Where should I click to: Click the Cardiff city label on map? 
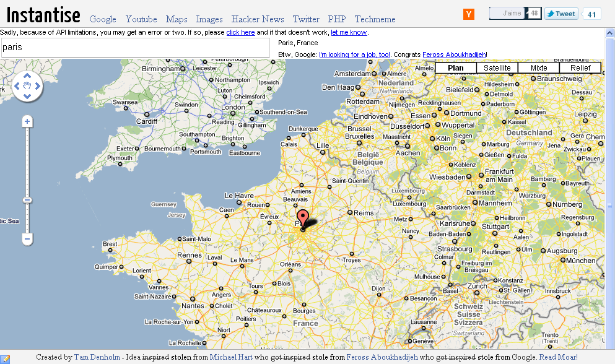(147, 121)
